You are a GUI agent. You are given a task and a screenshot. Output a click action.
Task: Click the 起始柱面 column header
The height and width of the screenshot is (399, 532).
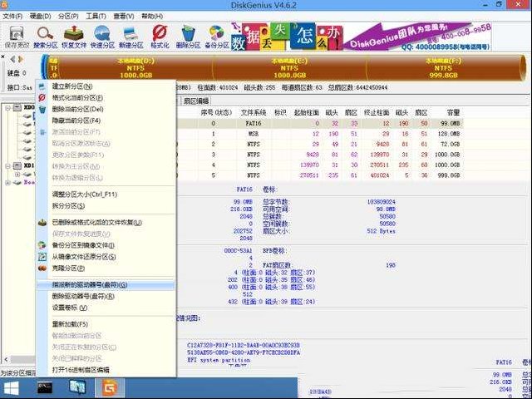tap(307, 112)
